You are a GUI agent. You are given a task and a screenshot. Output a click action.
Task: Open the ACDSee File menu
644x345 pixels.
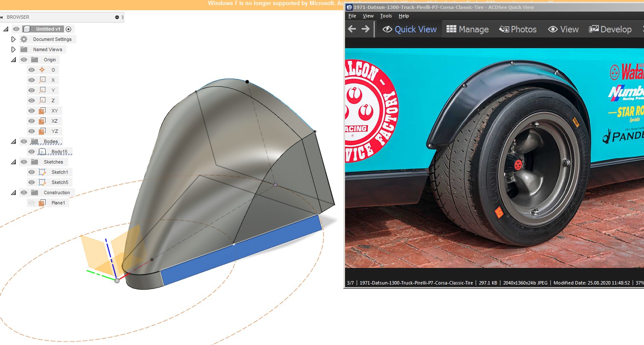point(352,16)
